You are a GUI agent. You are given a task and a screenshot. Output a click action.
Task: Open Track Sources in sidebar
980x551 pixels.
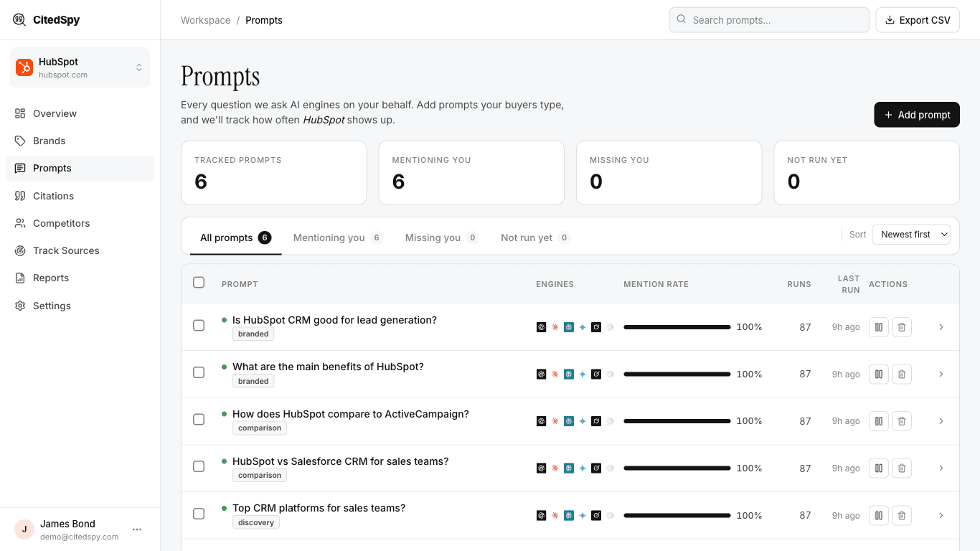coord(80,250)
